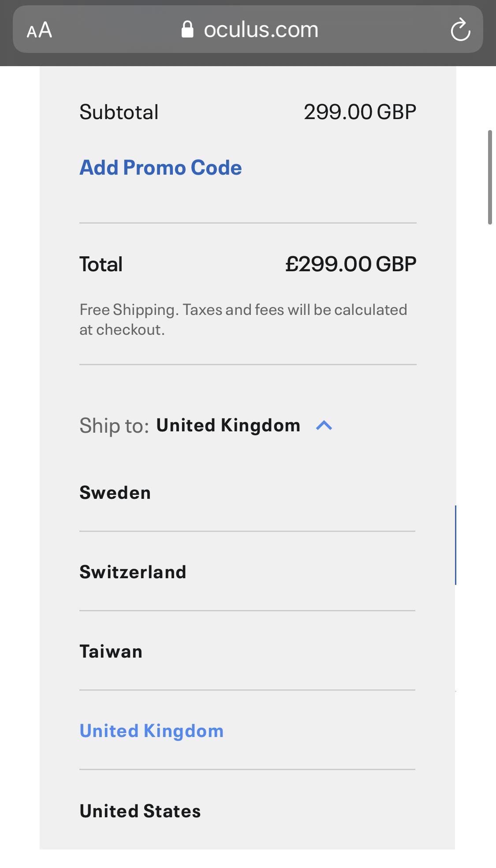496x868 pixels.
Task: Choose Switzerland as shipping country
Action: [133, 572]
